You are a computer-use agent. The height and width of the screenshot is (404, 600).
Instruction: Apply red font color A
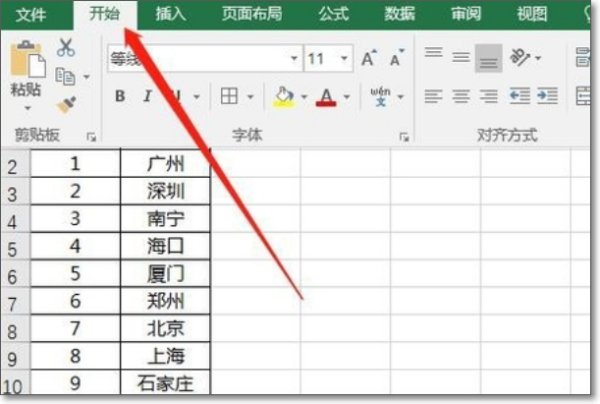(326, 97)
